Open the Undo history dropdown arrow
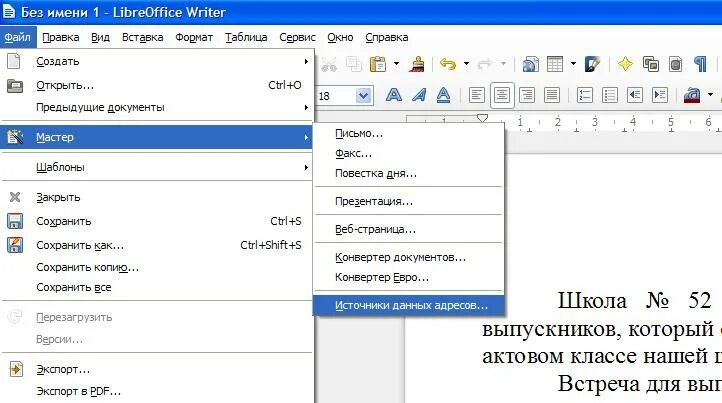 coord(466,64)
